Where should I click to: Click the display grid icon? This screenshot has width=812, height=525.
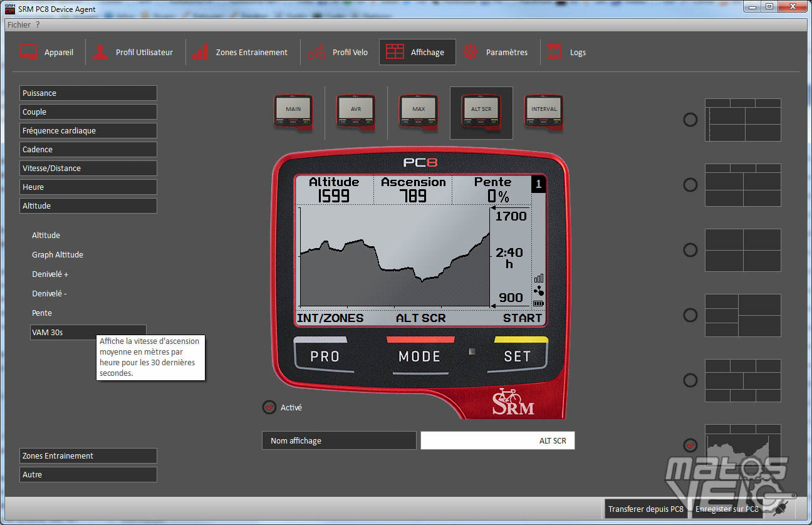[395, 53]
